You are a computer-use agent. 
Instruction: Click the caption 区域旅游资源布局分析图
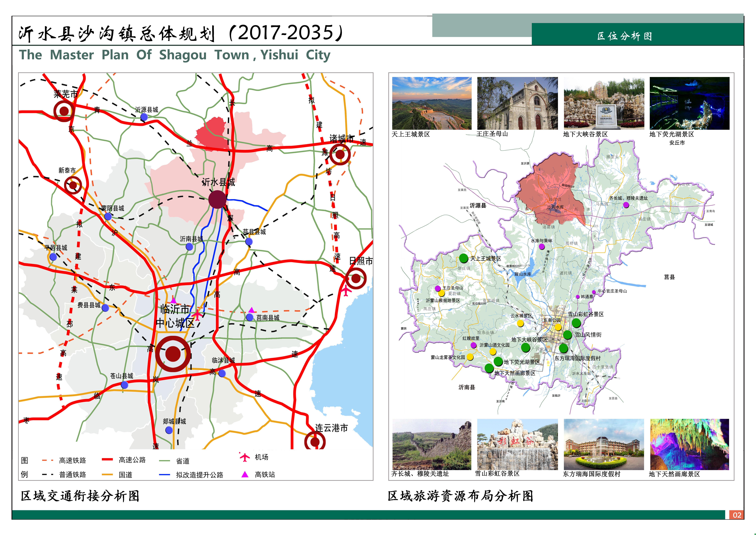(460, 496)
